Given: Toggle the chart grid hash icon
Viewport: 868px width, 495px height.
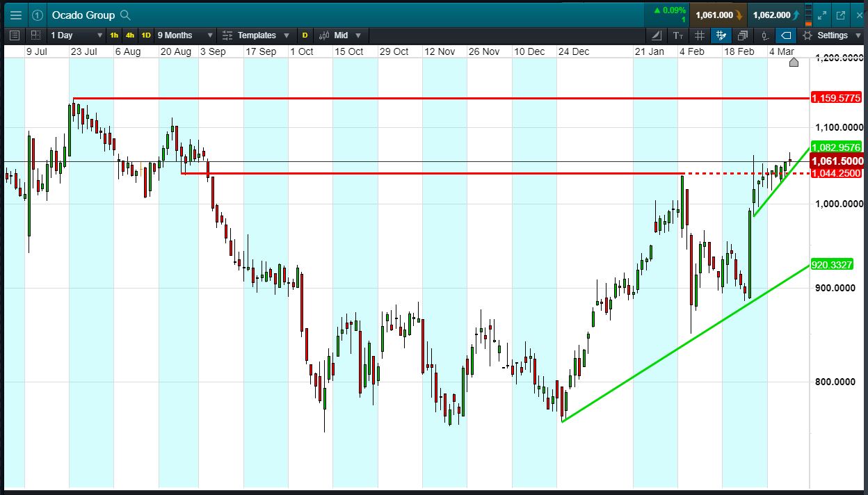Looking at the screenshot, I should [700, 35].
